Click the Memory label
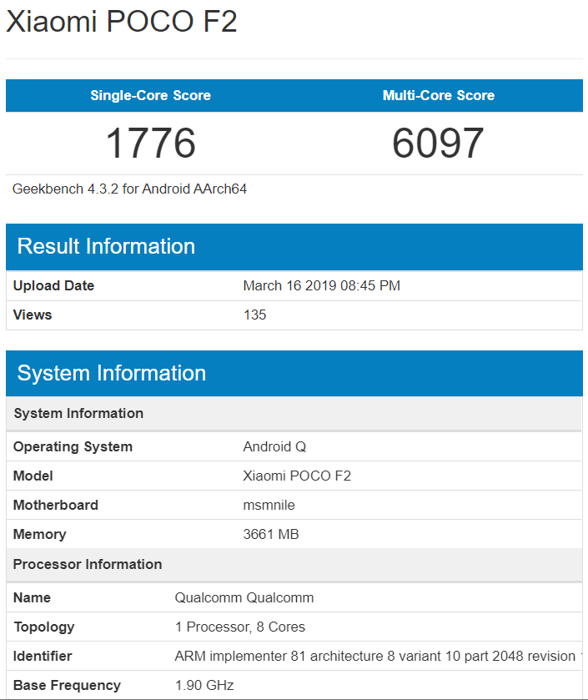Screen dimensions: 588x700 [40, 534]
